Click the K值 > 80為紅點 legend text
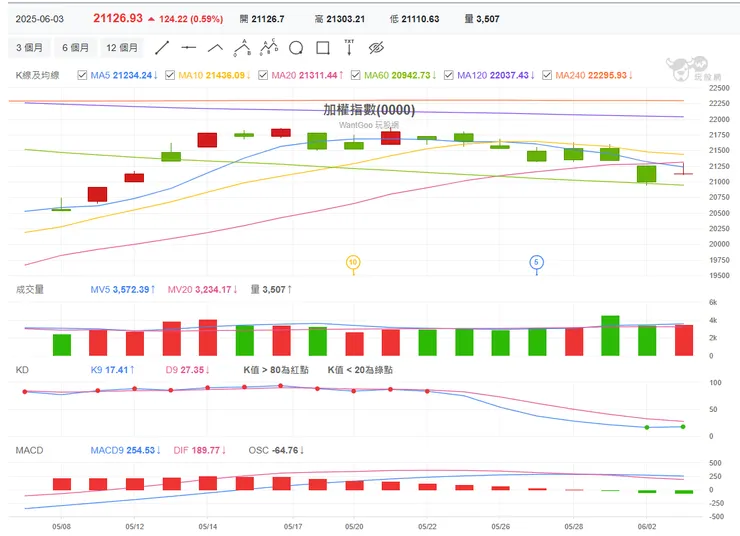Image resolution: width=740 pixels, height=536 pixels. click(x=276, y=370)
